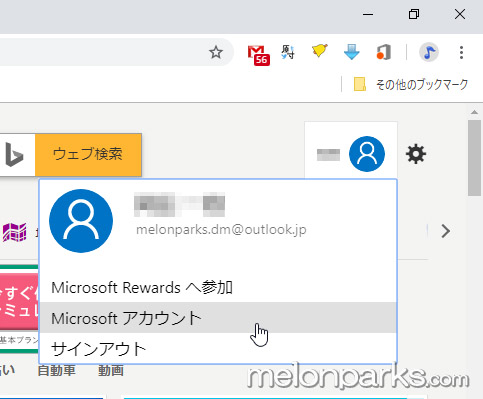Open the yellow bell extension icon
Image resolution: width=483 pixels, height=399 pixels.
tap(320, 51)
